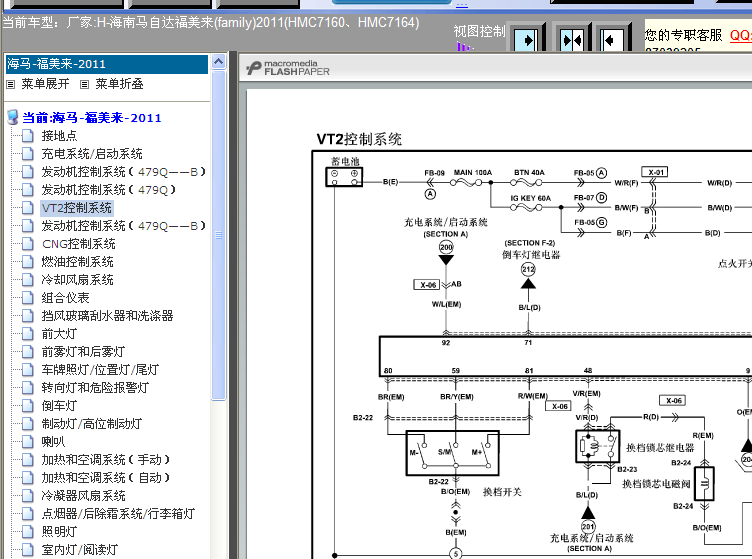Click the document icon beside 燃油控制系统
The width and height of the screenshot is (752, 559).
click(x=28, y=262)
